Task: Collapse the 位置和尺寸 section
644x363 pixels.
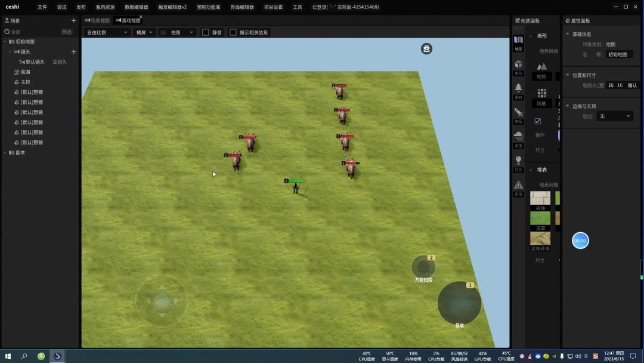Action: click(568, 75)
